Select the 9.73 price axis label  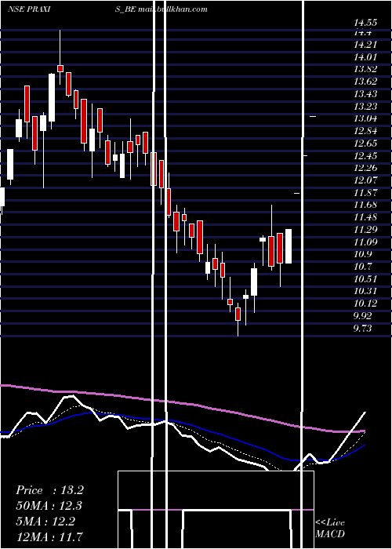[x=362, y=329]
